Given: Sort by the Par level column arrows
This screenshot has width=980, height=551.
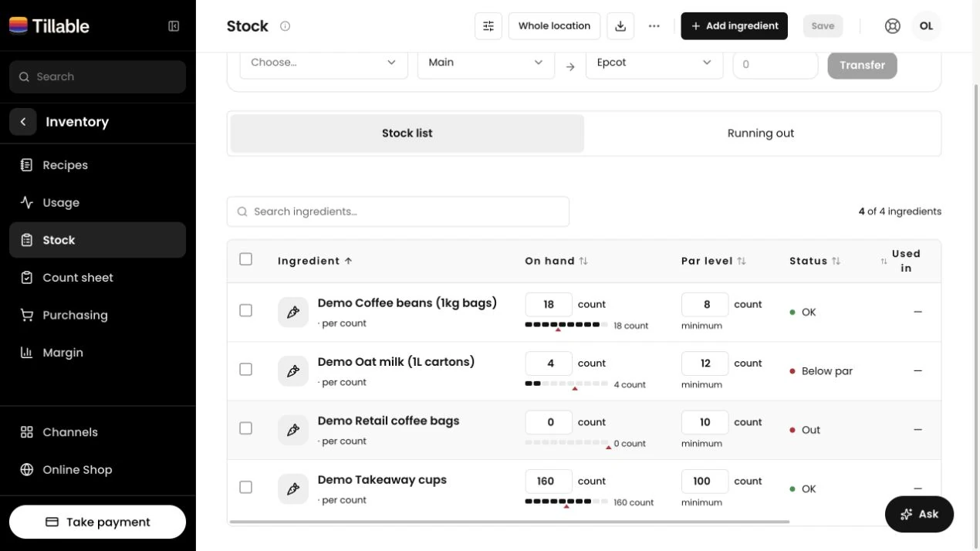Looking at the screenshot, I should click(x=742, y=261).
